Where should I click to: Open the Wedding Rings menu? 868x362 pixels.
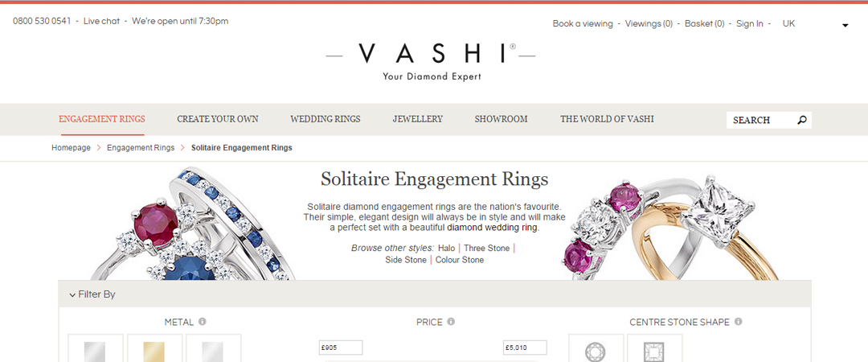pos(325,119)
